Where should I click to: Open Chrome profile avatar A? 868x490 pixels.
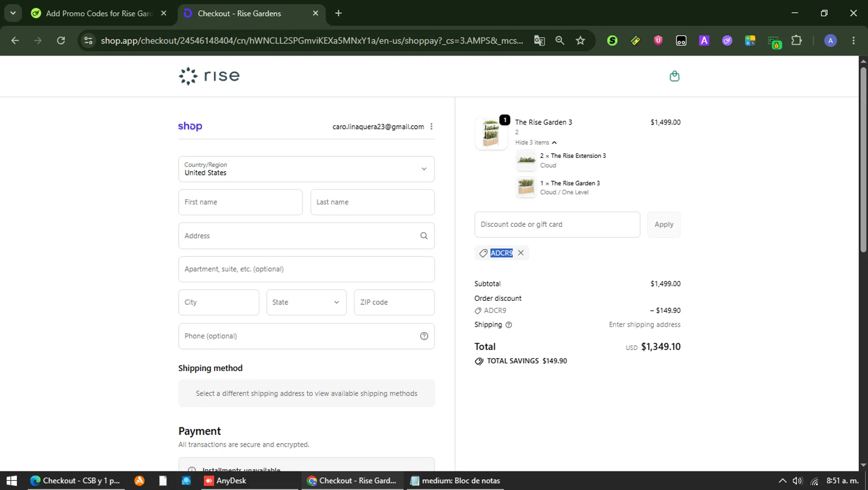pos(830,40)
